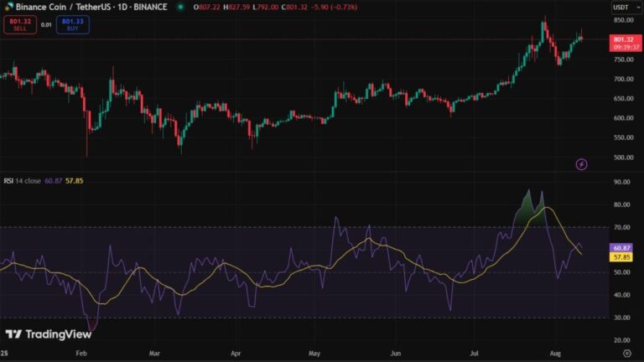The height and width of the screenshot is (362, 644).
Task: Click the L792.00 low price value
Action: tap(265, 8)
